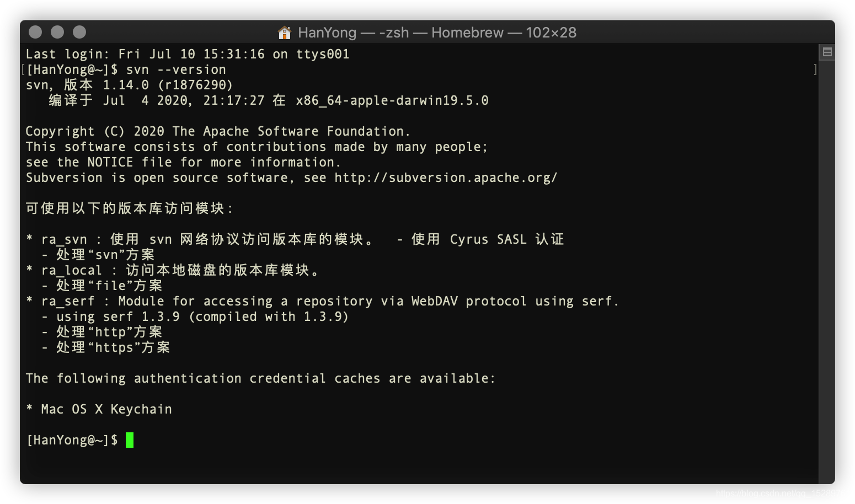Screen dimensions: 855x504
Task: Click 'The following authentication credential caches' line
Action: (261, 378)
